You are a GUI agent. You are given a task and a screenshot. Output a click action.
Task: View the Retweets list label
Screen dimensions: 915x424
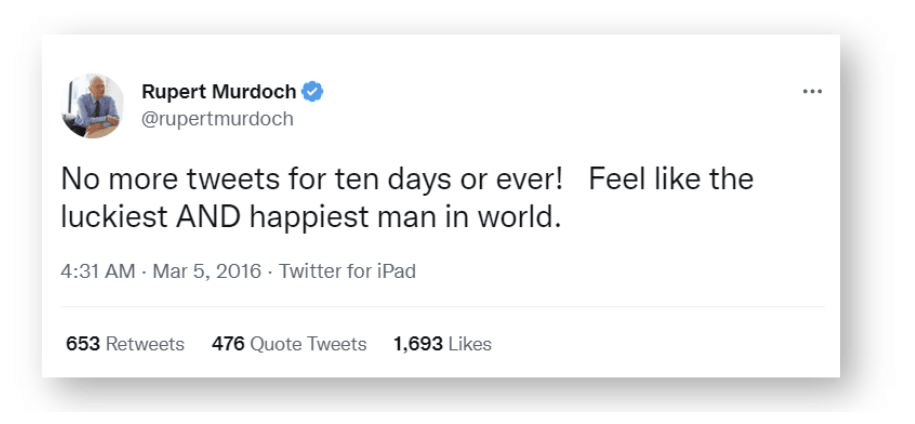pos(145,344)
